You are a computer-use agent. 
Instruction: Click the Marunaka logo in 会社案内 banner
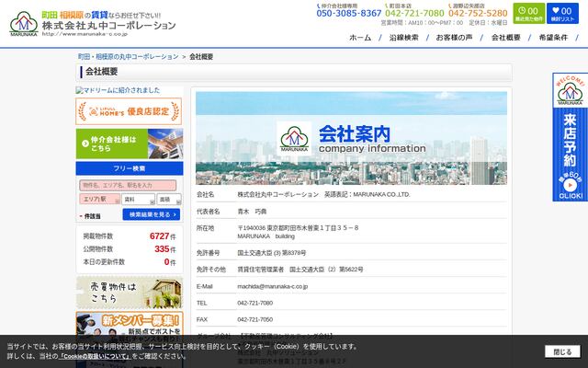294,138
